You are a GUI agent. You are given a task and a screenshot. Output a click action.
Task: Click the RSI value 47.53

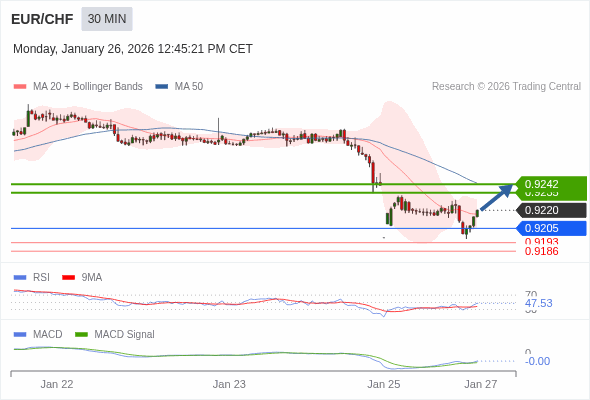(x=538, y=303)
